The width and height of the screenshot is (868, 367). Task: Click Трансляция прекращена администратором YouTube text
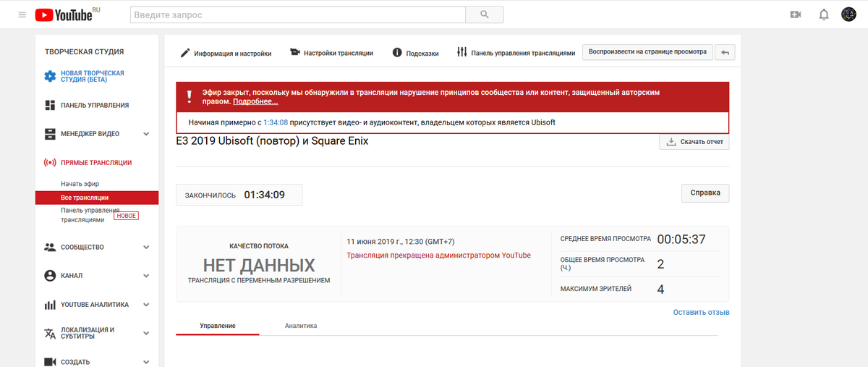point(438,255)
